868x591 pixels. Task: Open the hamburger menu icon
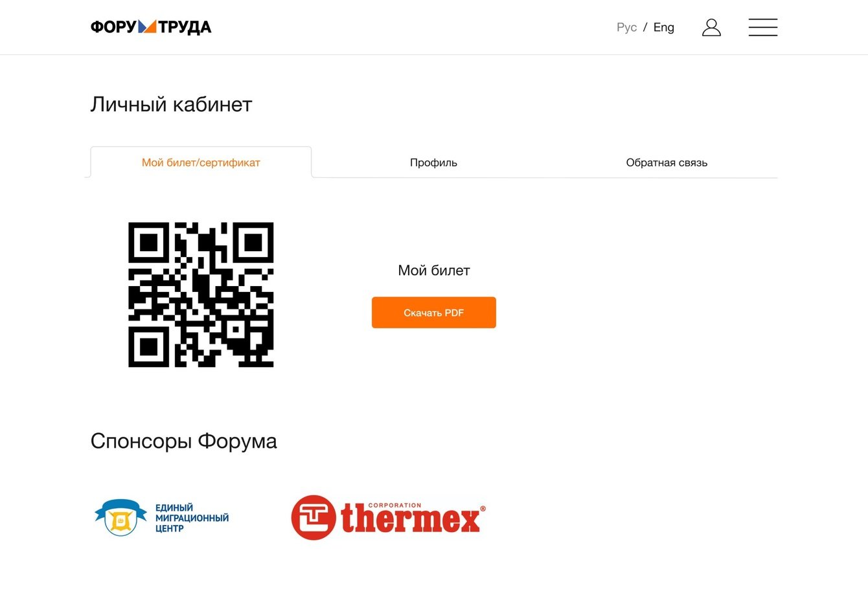(763, 27)
